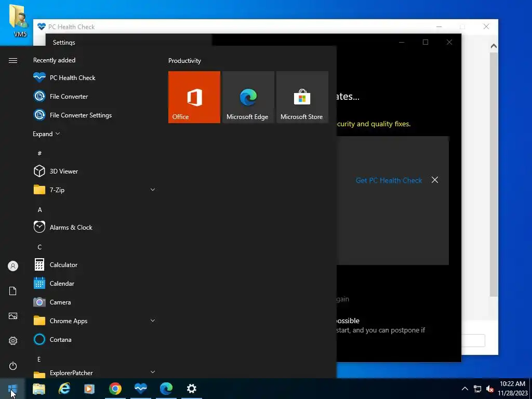Open Microsoft Edge tile
The height and width of the screenshot is (399, 532).
click(248, 97)
